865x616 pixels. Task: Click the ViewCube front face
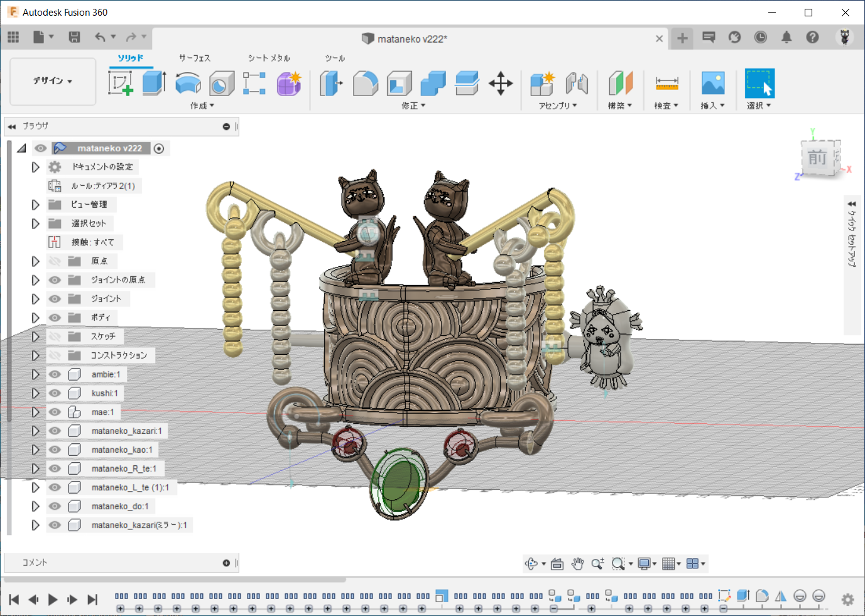point(817,158)
